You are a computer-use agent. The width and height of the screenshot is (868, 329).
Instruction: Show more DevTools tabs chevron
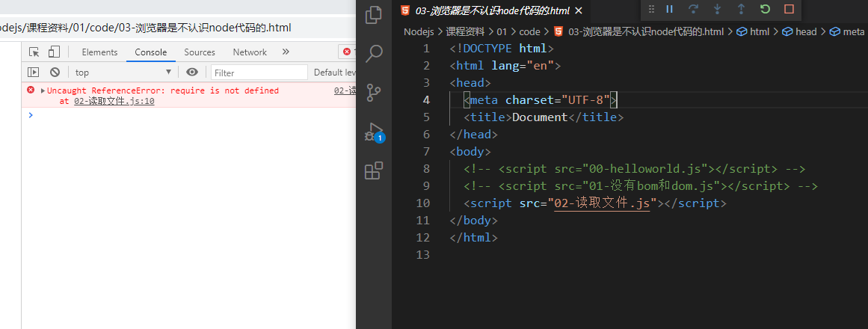point(286,52)
